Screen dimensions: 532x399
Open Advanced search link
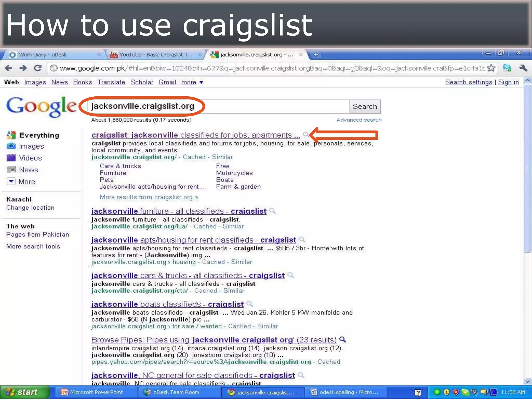(359, 120)
